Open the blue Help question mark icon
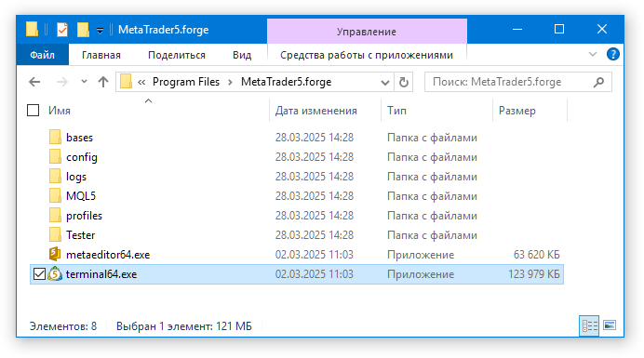The image size is (644, 358). 612,54
